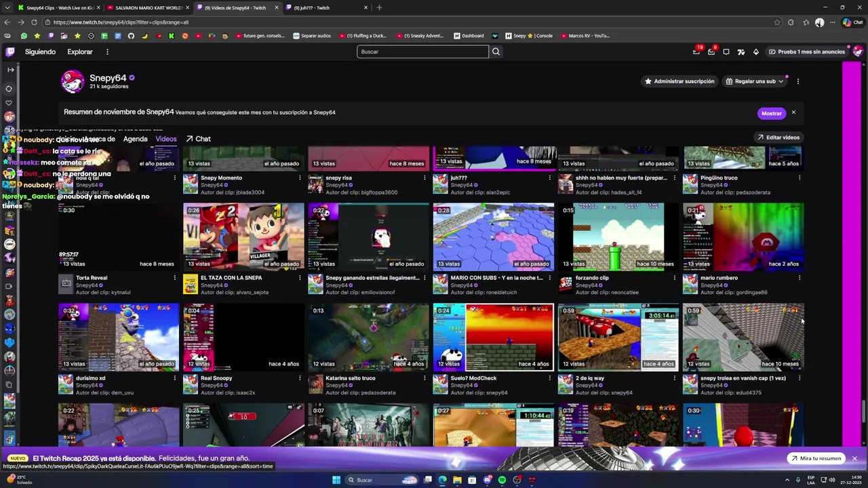Open the weather widget showing 23°C
Viewport: 868px width, 488px height.
[19, 480]
